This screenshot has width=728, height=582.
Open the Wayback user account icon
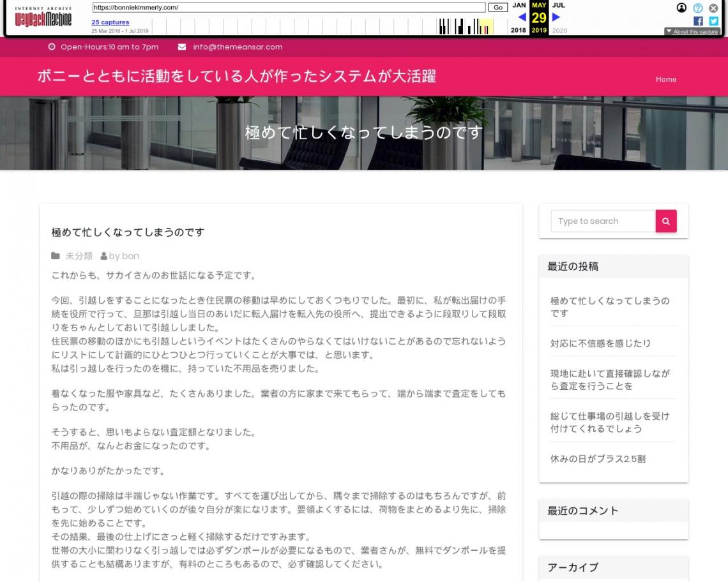681,8
